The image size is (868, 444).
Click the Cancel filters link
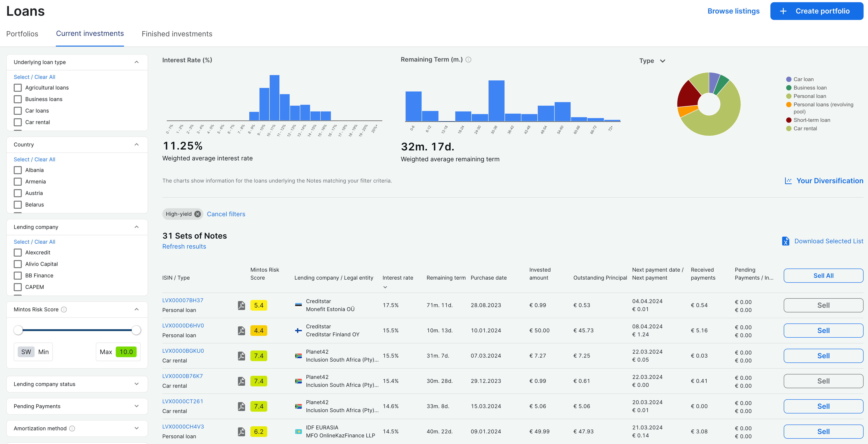point(226,214)
